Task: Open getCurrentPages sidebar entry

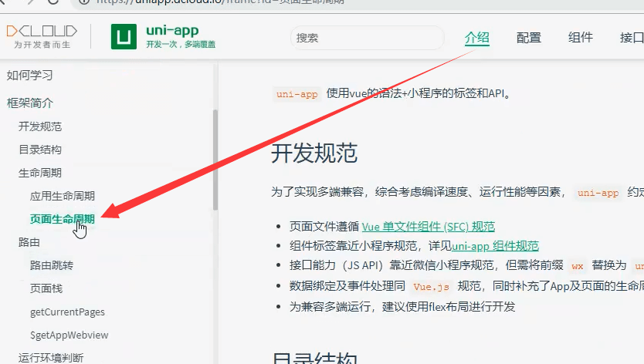Action: coord(67,312)
